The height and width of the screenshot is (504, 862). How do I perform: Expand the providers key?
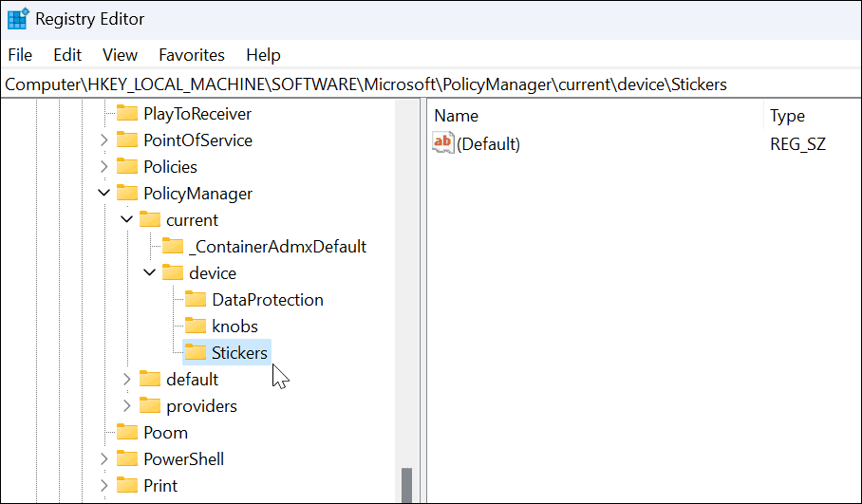pyautogui.click(x=127, y=406)
